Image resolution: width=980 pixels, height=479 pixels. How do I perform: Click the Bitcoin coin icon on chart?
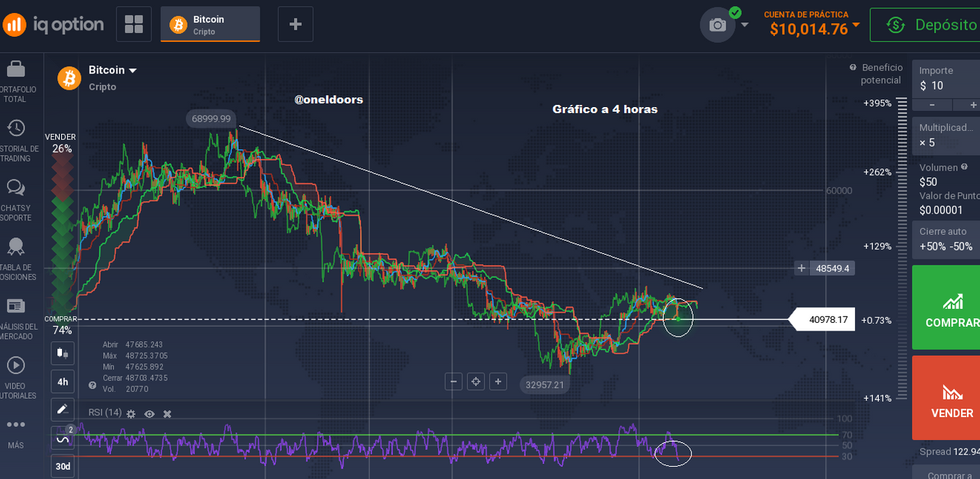[70, 77]
